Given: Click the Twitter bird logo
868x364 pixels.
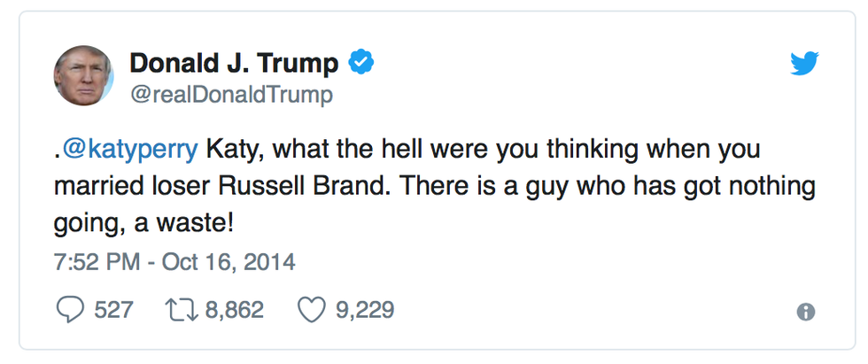Looking at the screenshot, I should (x=804, y=63).
